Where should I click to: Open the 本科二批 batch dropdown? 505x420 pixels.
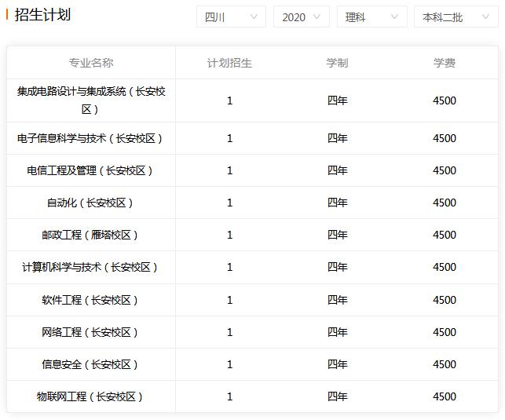(456, 16)
